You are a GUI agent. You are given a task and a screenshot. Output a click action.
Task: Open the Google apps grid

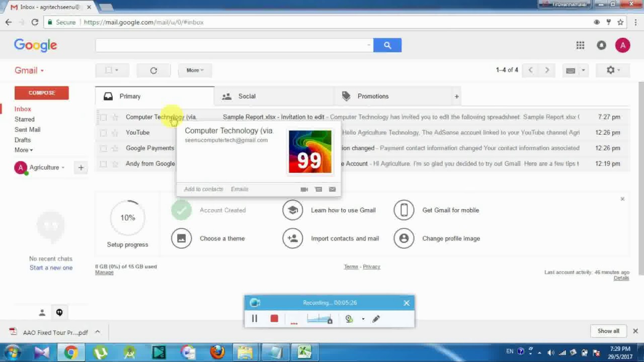coord(580,45)
